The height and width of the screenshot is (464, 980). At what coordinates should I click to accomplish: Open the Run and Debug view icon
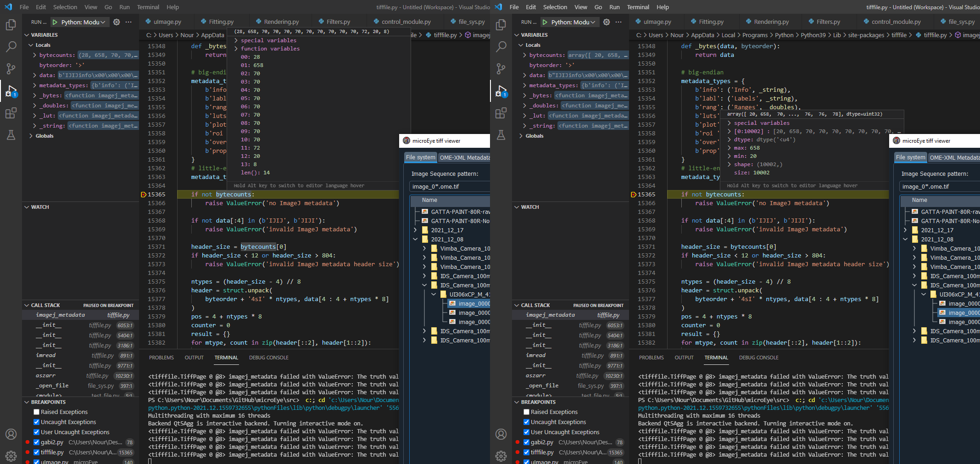[11, 91]
